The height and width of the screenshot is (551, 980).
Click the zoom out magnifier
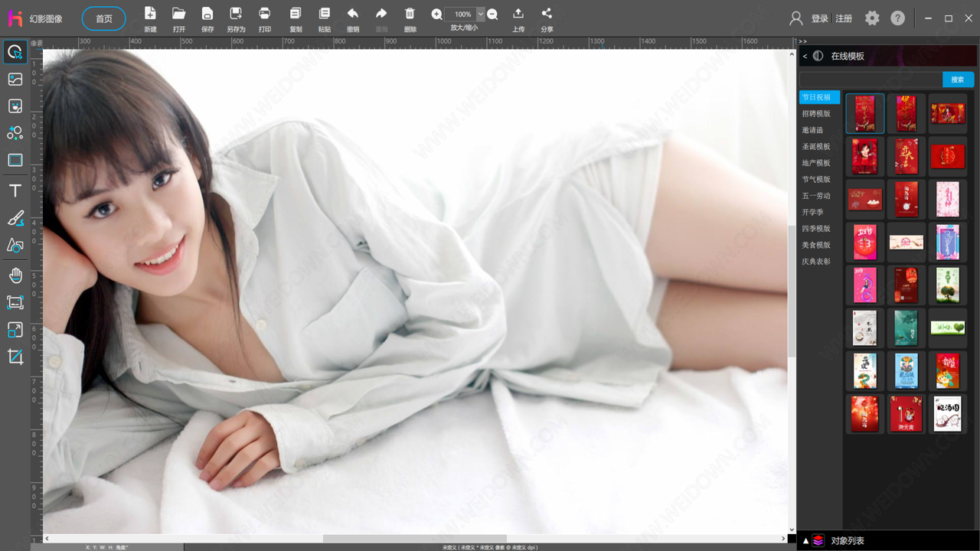(492, 14)
